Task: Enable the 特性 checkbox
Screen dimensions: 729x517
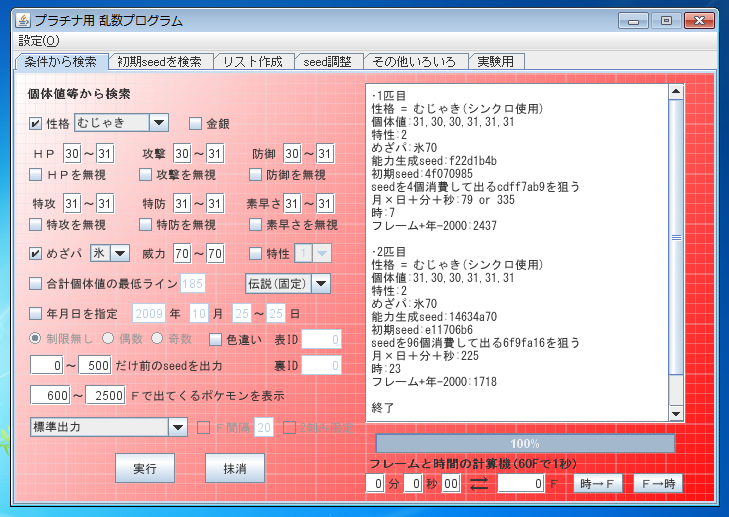Action: tap(255, 254)
